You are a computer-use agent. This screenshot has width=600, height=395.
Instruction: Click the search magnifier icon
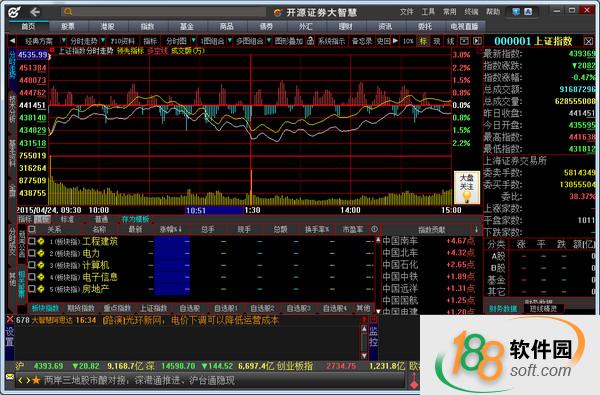[68, 12]
